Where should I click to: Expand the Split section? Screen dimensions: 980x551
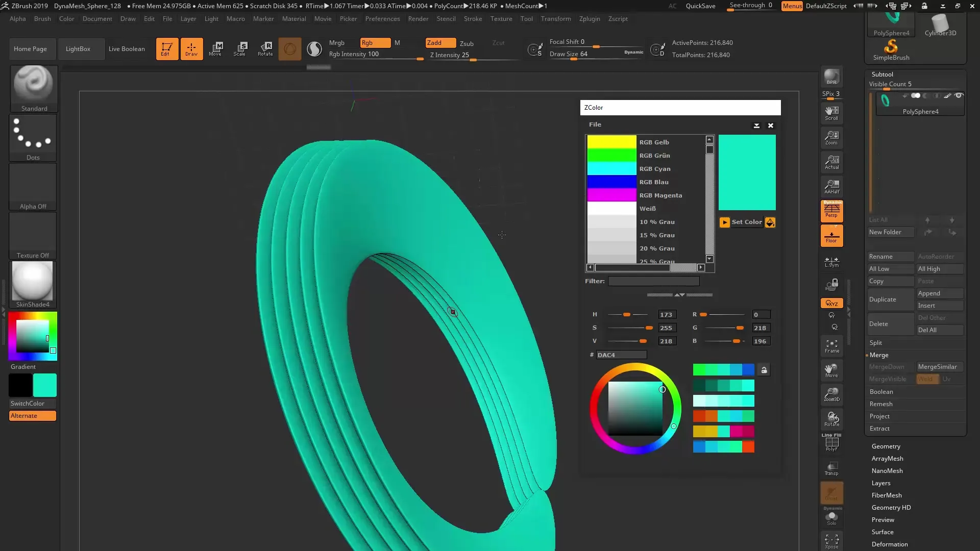click(x=876, y=343)
